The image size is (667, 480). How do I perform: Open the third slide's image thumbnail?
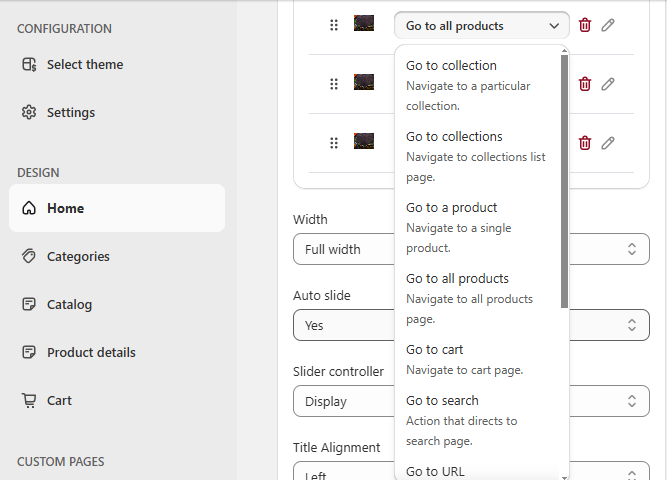pyautogui.click(x=364, y=141)
